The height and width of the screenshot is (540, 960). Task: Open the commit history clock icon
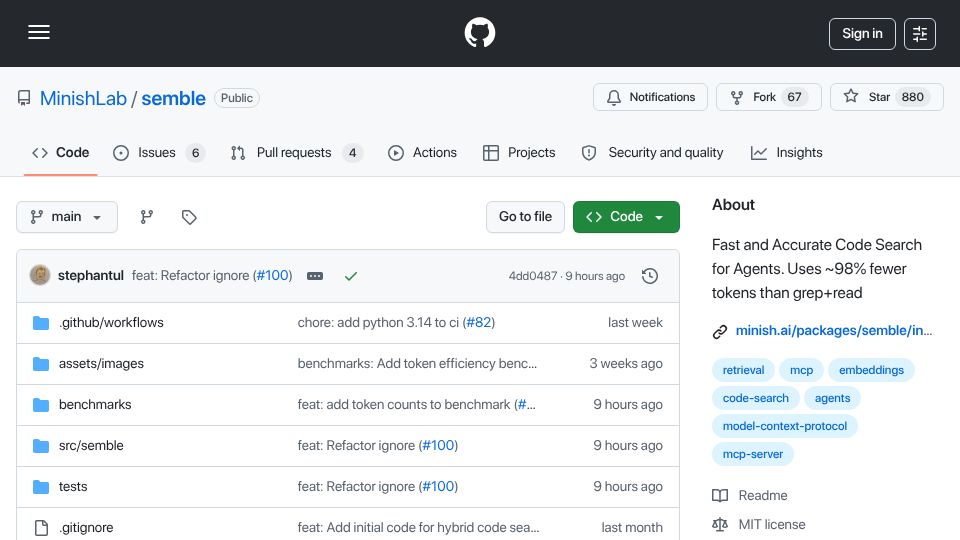tap(650, 276)
